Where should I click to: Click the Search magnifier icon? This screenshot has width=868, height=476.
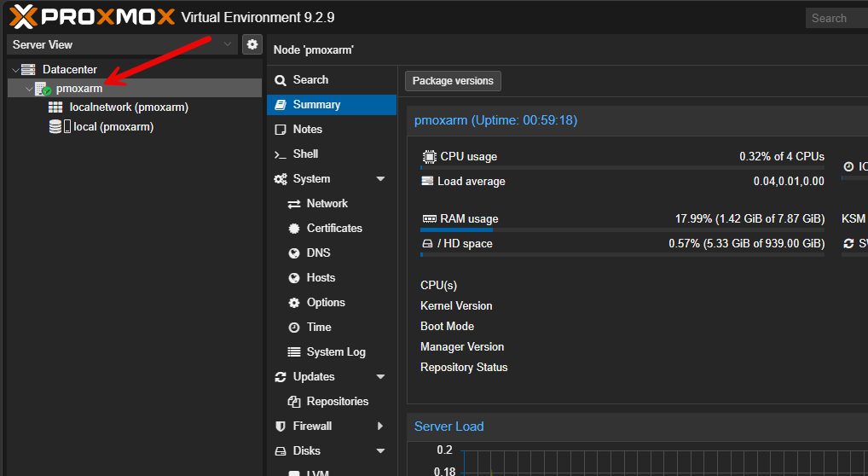281,80
